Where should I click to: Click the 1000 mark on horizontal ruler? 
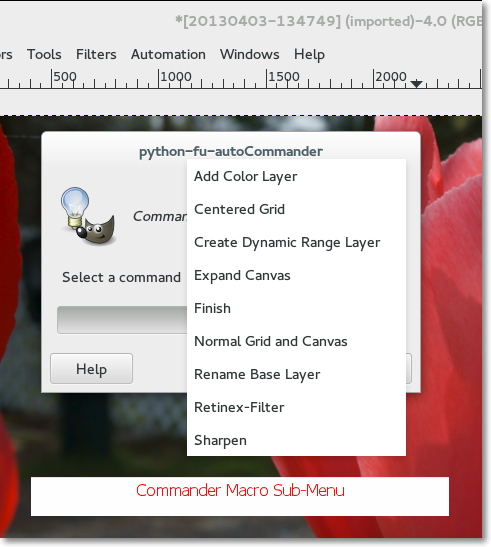tap(176, 76)
